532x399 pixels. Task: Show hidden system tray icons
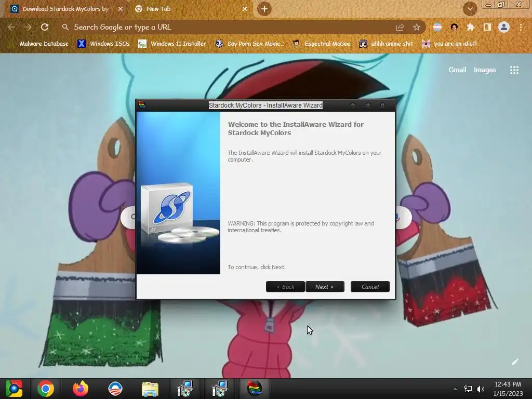coord(455,389)
